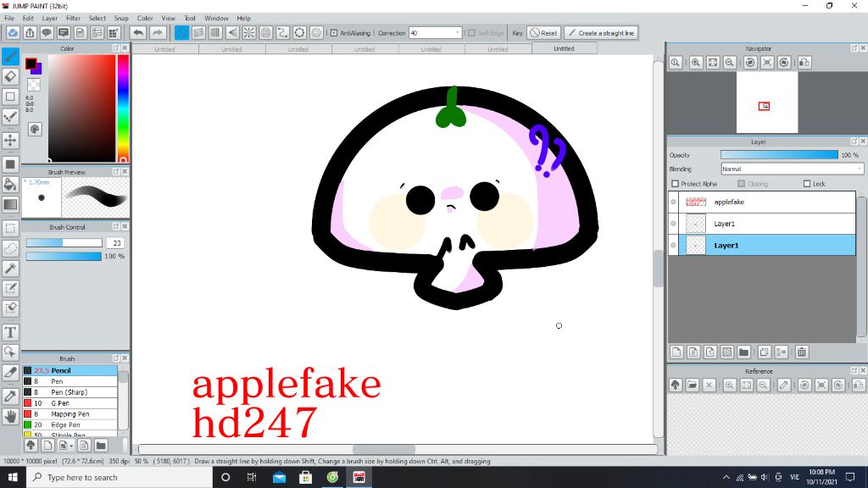Open the Filter menu
Viewport: 868px width, 488px height.
point(73,19)
